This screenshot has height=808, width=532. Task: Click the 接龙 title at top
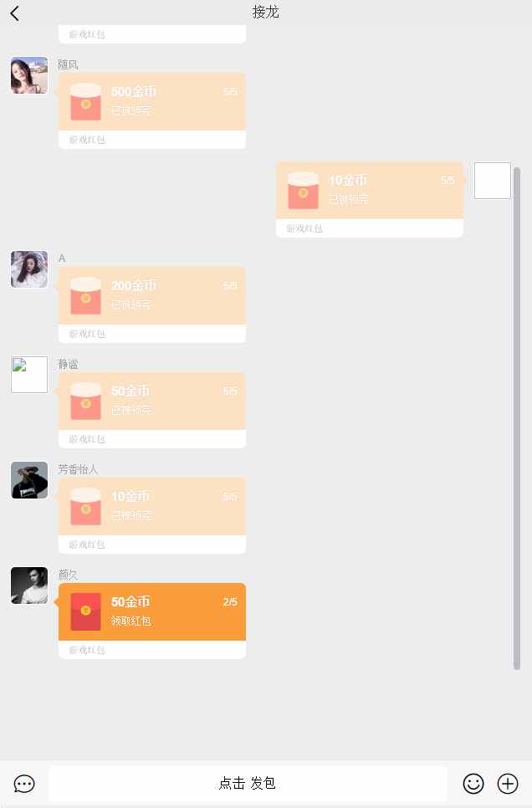[x=265, y=13]
